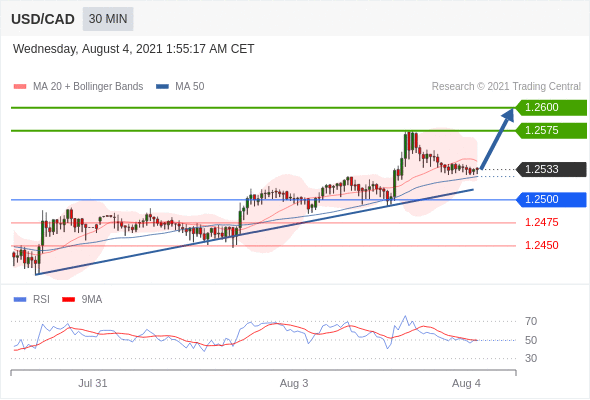Toggle the MA 20 + Bollinger Bands legend
This screenshot has height=400, width=590.
click(x=78, y=87)
